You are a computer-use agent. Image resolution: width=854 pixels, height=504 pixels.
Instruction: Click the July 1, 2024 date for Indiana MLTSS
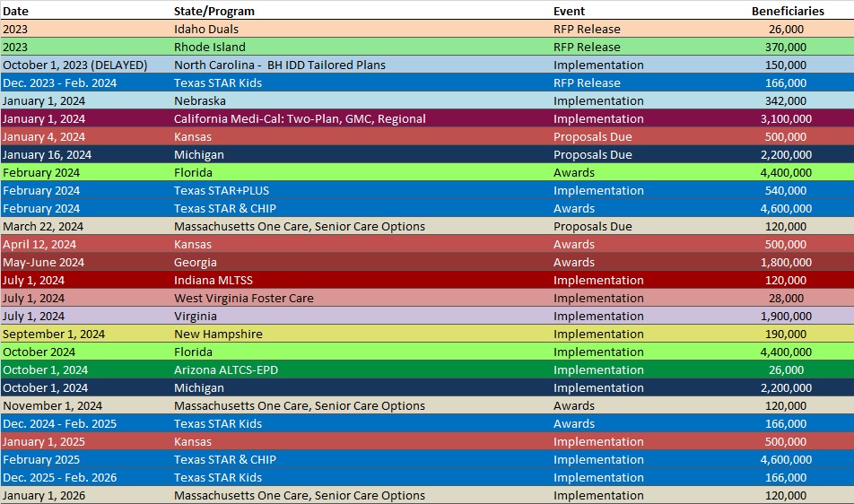(x=34, y=281)
